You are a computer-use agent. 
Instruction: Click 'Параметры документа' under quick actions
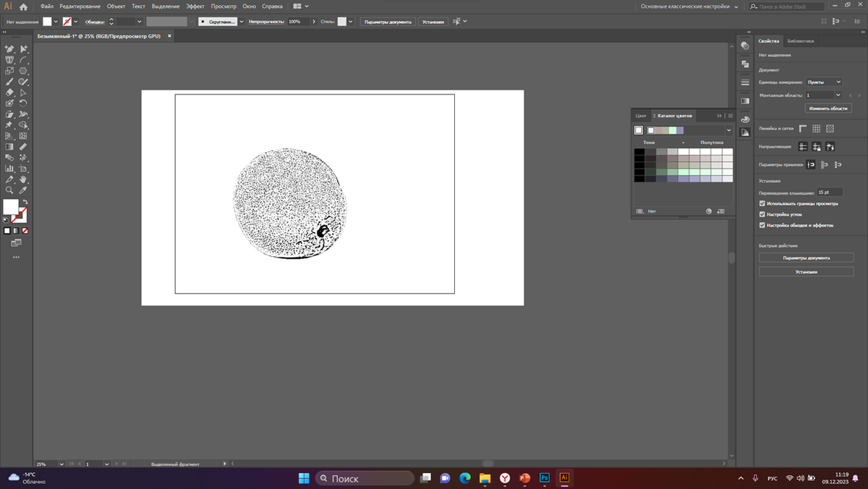point(806,258)
